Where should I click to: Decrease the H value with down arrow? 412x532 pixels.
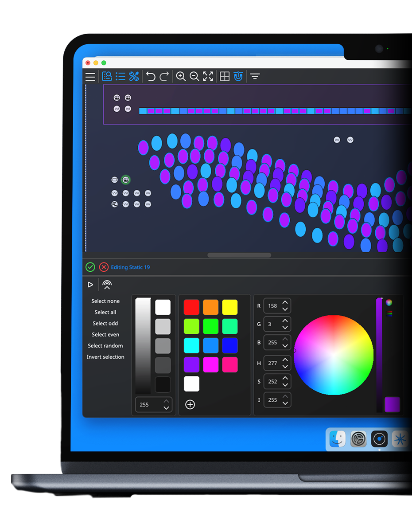[x=285, y=367]
